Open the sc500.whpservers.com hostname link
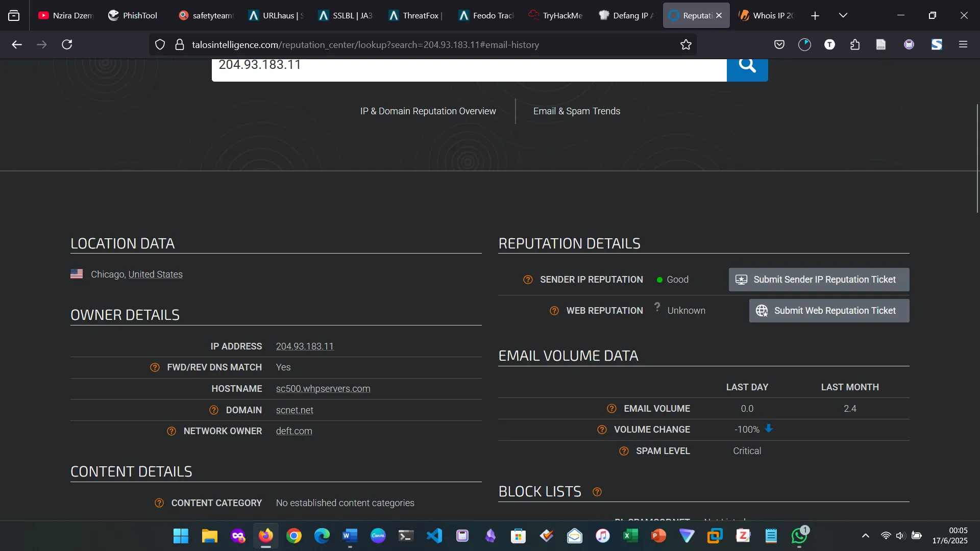Viewport: 980px width, 551px height. click(x=323, y=389)
